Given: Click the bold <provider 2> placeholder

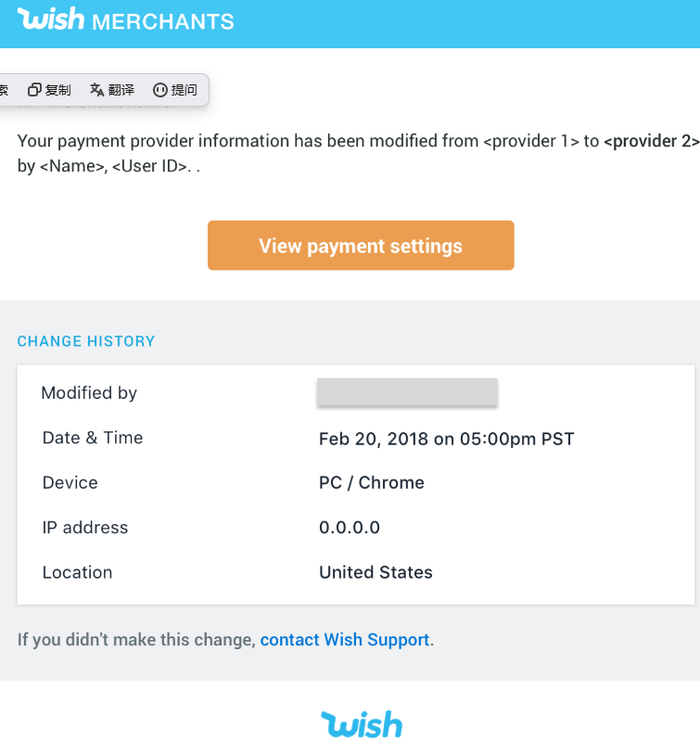Looking at the screenshot, I should (651, 142).
